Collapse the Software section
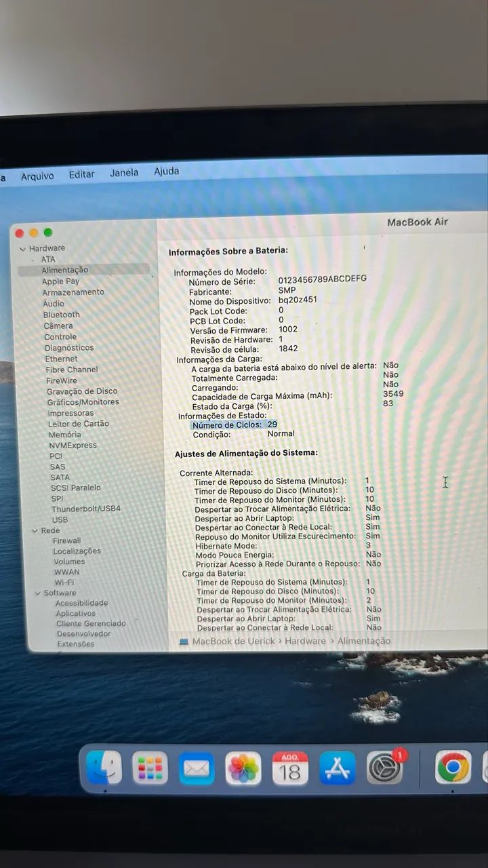The width and height of the screenshot is (488, 868). tap(38, 593)
